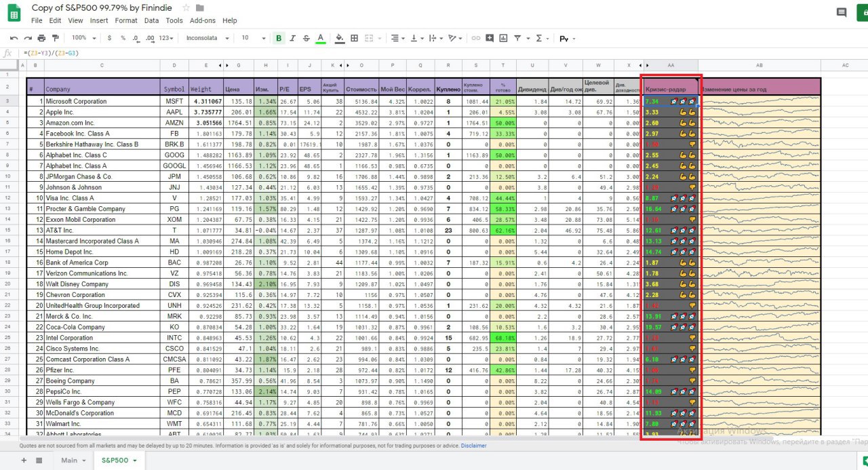Select column D header
Image resolution: width=868 pixels, height=470 pixels.
[174, 65]
